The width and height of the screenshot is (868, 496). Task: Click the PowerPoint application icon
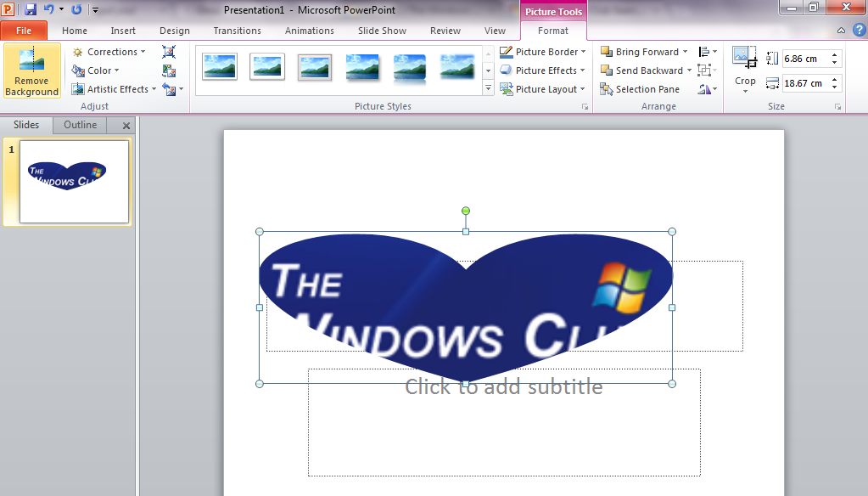tap(8, 9)
